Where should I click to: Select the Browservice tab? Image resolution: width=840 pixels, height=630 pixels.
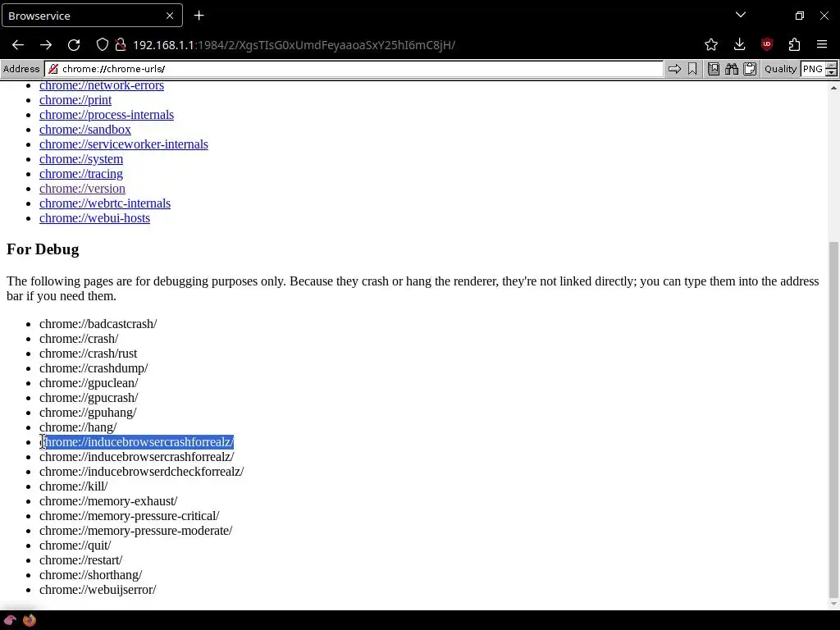(92, 16)
